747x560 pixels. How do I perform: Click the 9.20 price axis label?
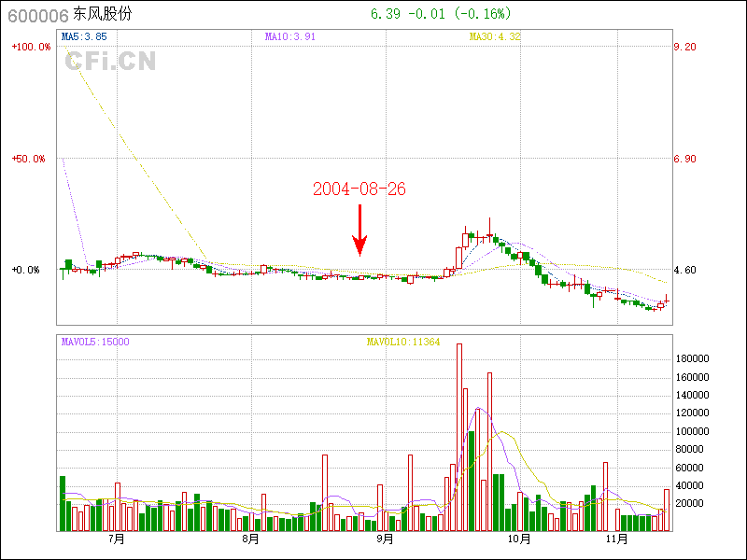684,47
